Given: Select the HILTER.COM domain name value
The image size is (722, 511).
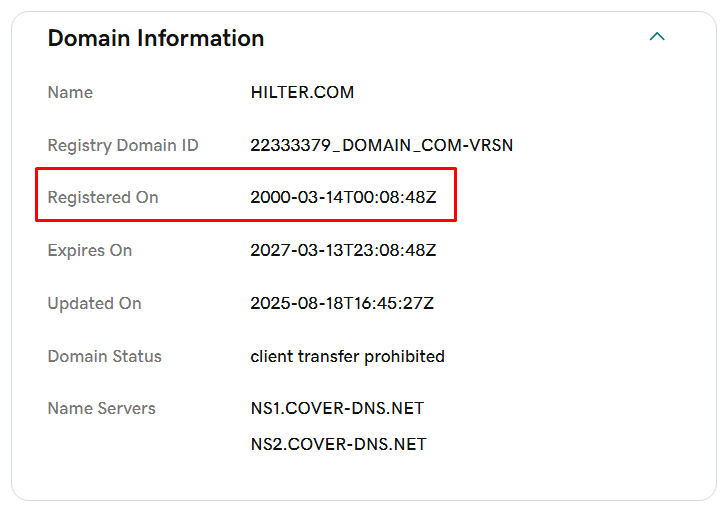Looking at the screenshot, I should (x=302, y=92).
